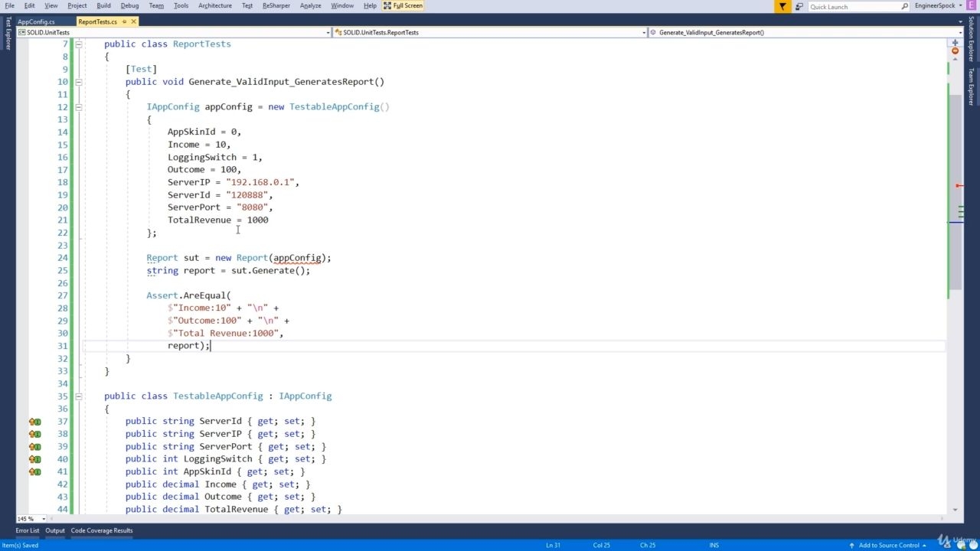Open the View menu
Screen dimensions: 980x551
51,6
